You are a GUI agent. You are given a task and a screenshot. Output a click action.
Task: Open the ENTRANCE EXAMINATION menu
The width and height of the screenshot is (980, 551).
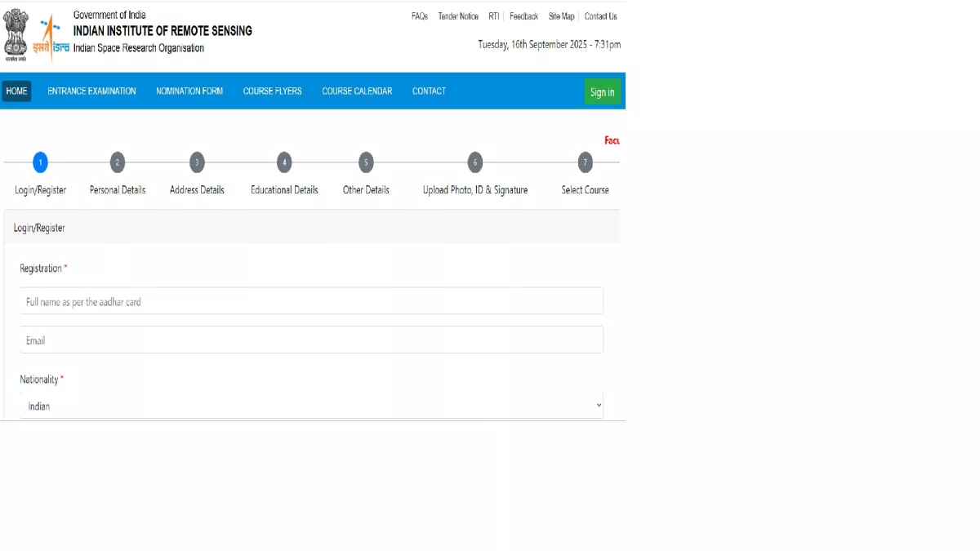coord(91,91)
